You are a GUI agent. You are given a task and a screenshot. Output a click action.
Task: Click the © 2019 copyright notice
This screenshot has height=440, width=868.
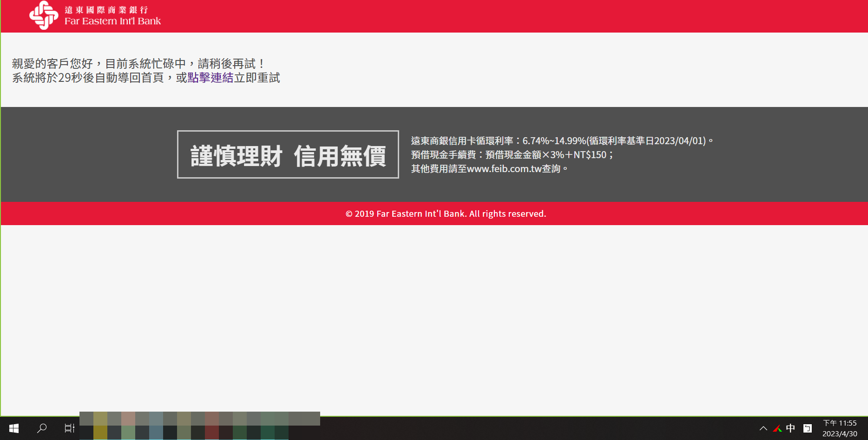pos(446,214)
